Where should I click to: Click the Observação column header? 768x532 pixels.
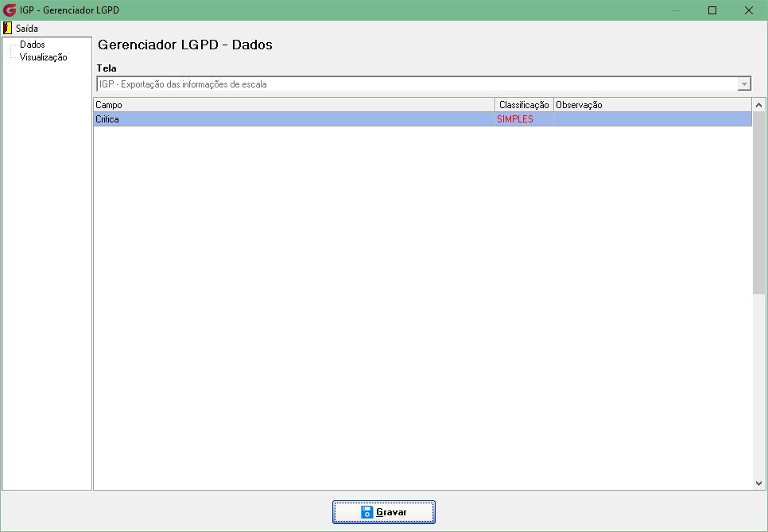[653, 105]
